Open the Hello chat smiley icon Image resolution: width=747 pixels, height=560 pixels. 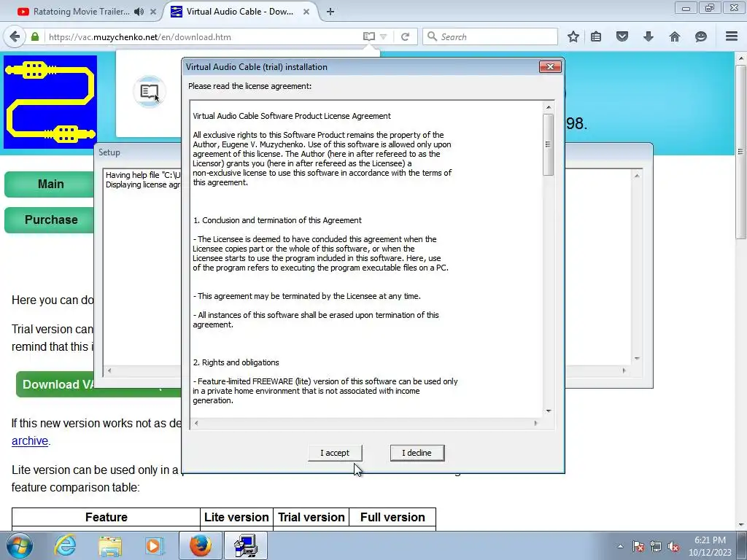[x=701, y=36]
